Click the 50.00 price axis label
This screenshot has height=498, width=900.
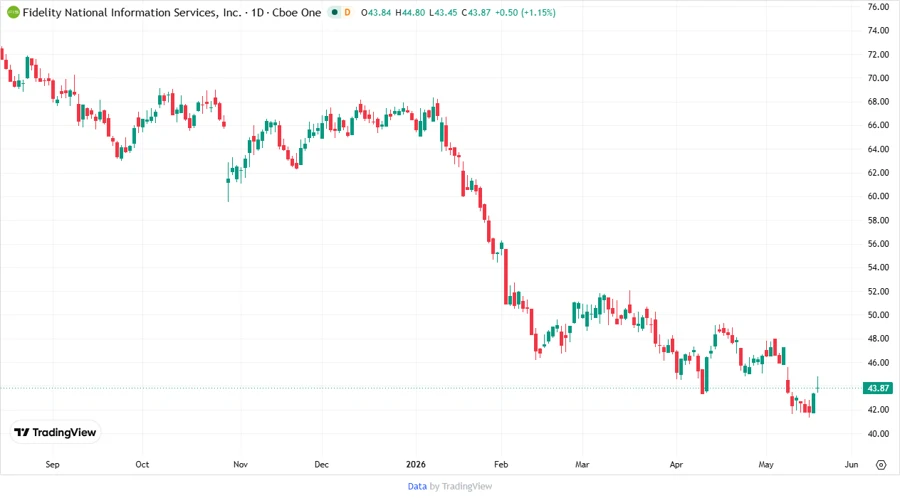coord(878,315)
